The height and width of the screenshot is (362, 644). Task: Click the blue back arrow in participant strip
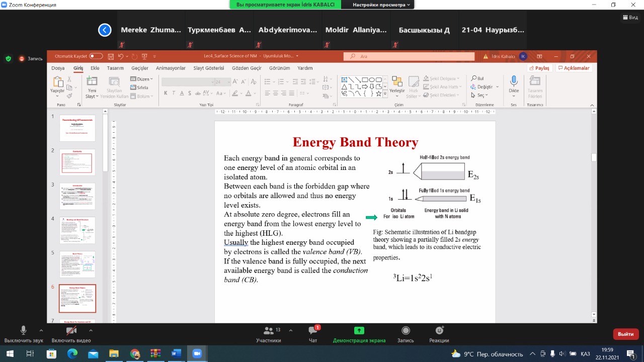pos(105,30)
